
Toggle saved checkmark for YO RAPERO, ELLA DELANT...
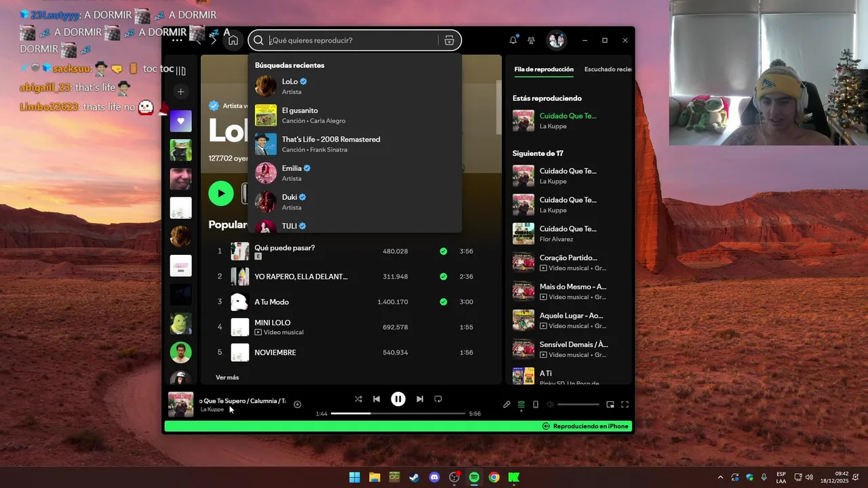point(443,277)
